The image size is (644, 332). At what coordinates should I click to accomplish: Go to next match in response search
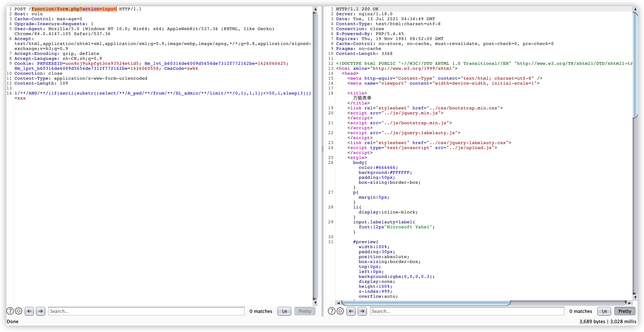(x=362, y=311)
